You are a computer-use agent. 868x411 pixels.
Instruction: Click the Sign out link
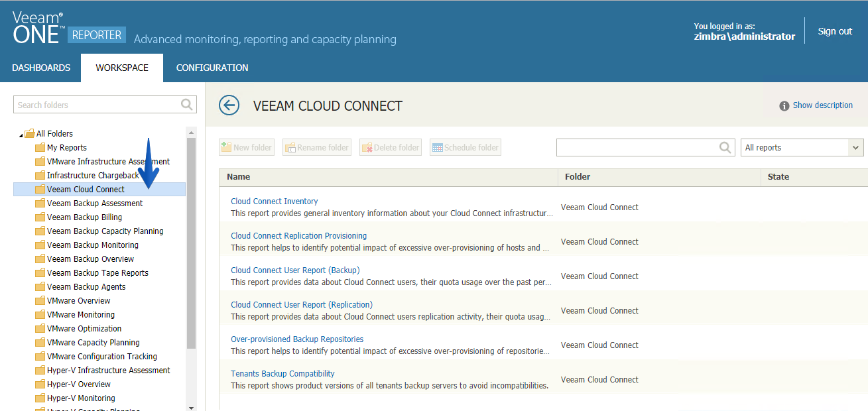point(835,31)
